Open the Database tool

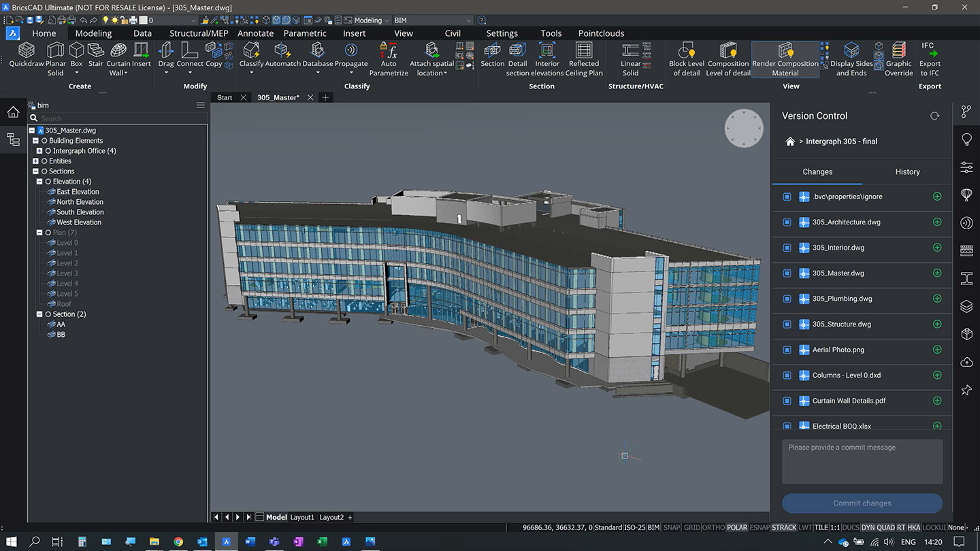click(x=318, y=56)
